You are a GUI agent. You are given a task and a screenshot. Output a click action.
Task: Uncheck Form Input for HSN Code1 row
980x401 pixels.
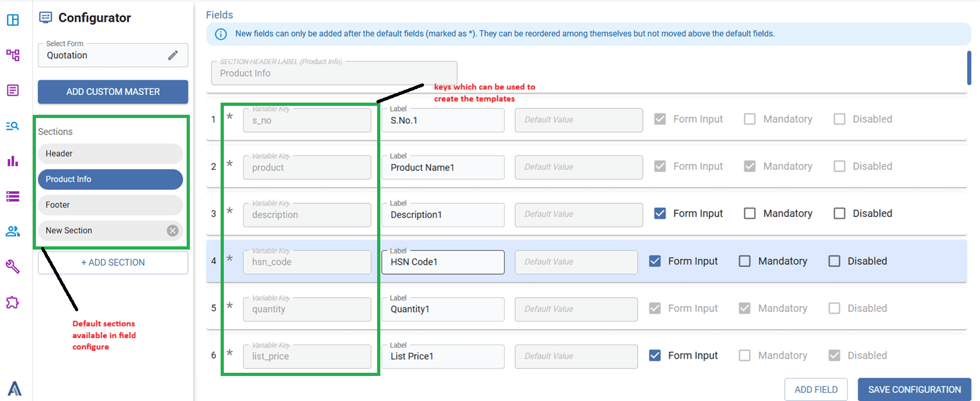coord(655,261)
